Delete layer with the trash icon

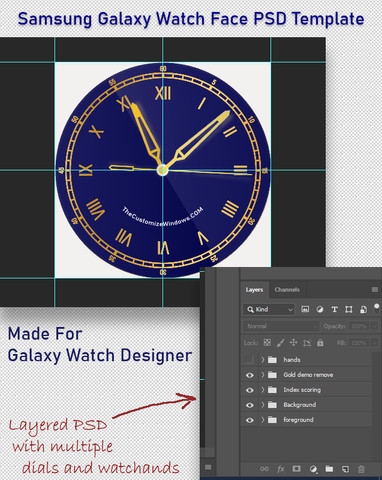point(361,469)
